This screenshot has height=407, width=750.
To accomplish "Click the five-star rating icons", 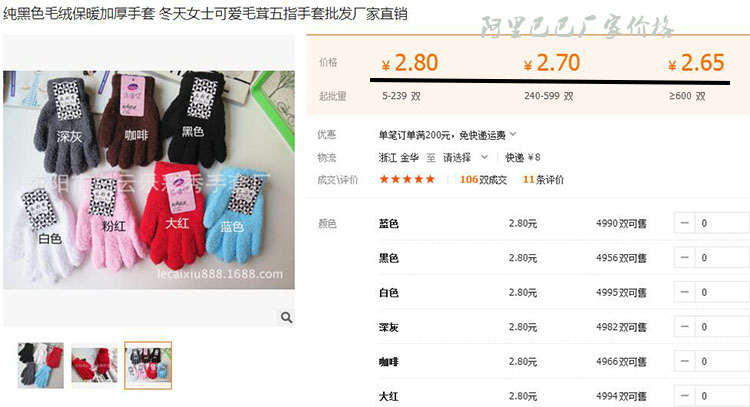I will click(x=407, y=179).
